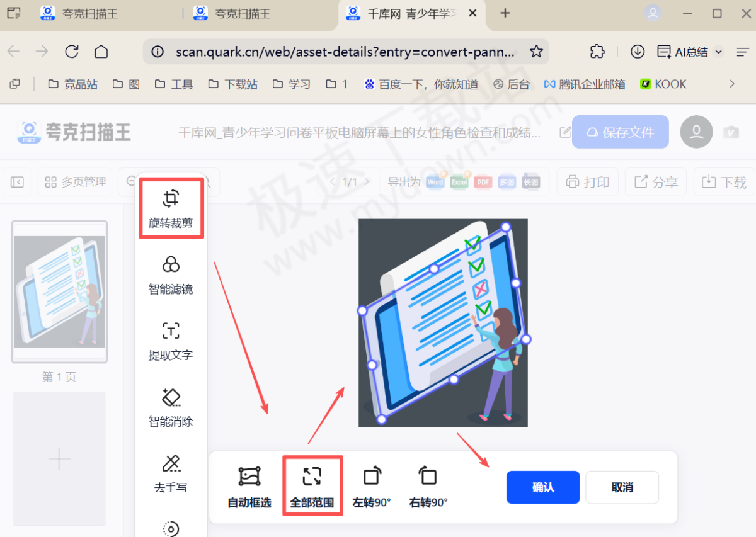
Task: Open the 智能滤镜 smart filter tool
Action: pos(171,275)
